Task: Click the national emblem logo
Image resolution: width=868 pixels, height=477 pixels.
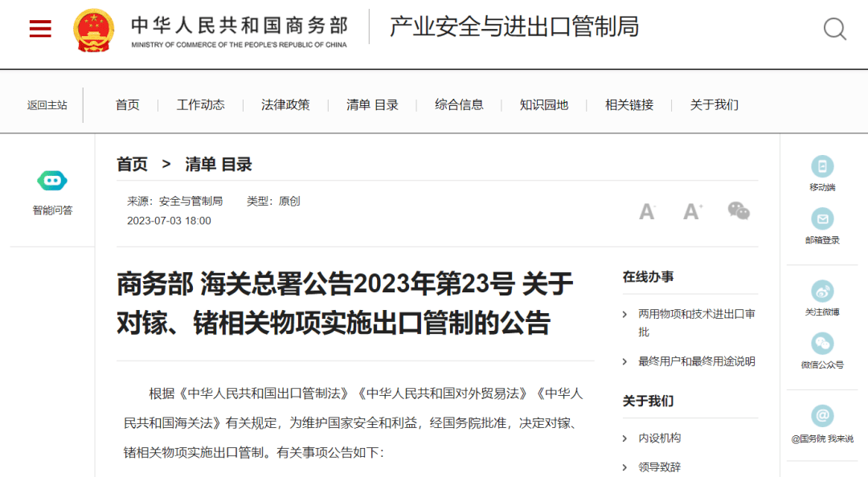Action: coord(93,31)
